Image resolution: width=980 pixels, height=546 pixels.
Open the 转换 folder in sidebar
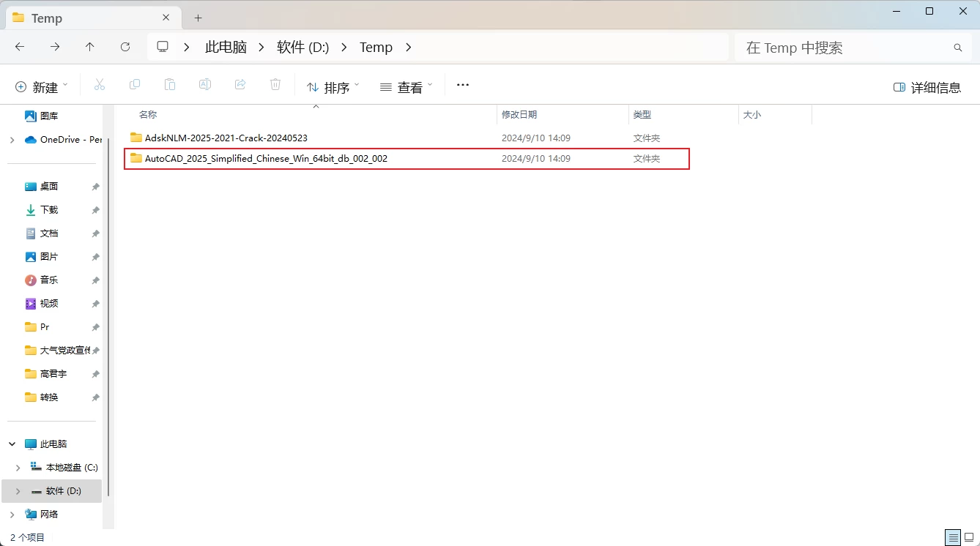tap(42, 397)
